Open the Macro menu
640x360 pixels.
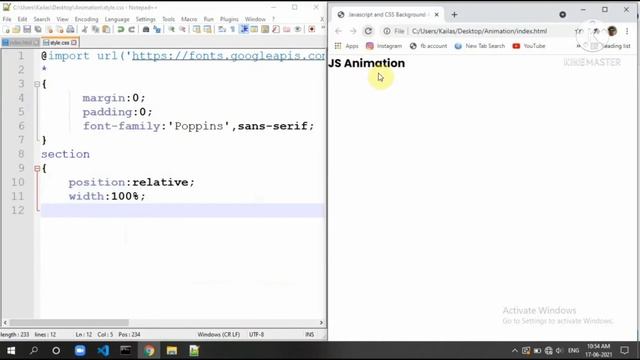pos(189,19)
